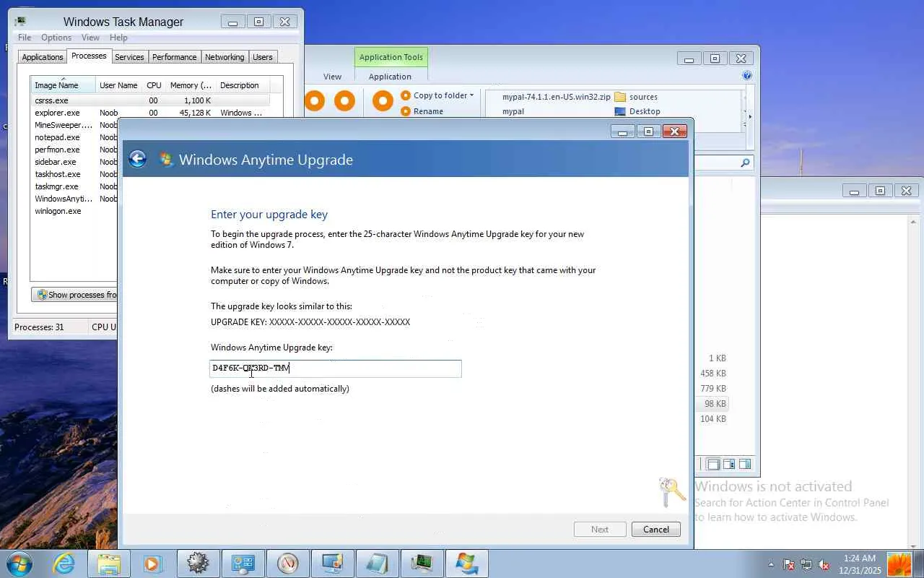Select notepad.exe process row
Viewport: 924px width, 578px height.
74,137
